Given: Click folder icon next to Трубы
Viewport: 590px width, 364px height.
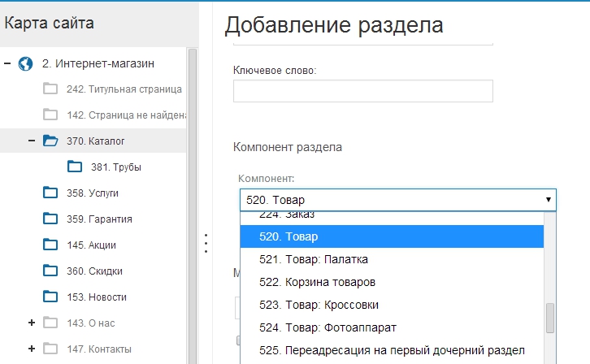Looking at the screenshot, I should tap(76, 167).
